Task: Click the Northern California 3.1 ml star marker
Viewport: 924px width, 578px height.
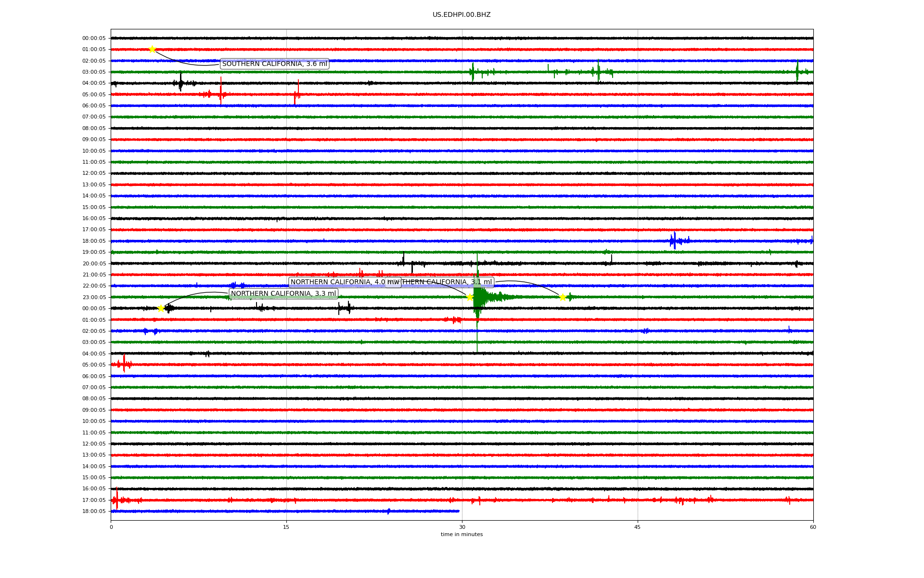Action: tap(563, 297)
